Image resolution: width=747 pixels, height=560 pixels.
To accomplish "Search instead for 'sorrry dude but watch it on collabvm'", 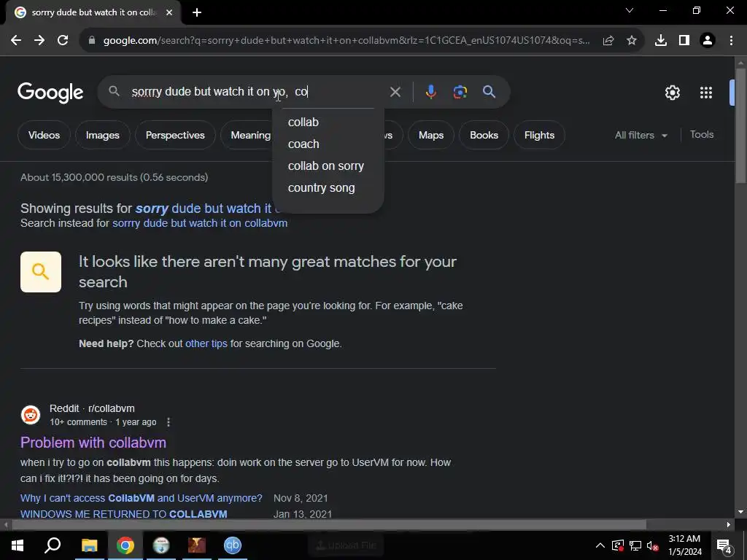I will point(200,223).
